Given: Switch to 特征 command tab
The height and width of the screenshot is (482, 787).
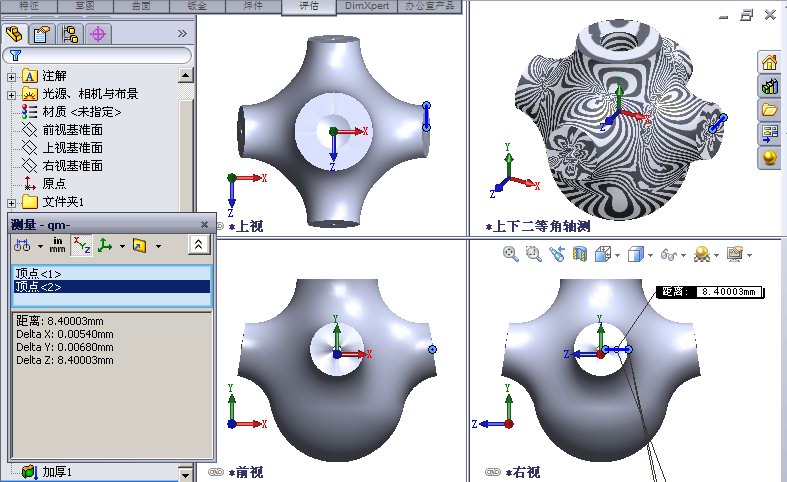Looking at the screenshot, I should (29, 6).
